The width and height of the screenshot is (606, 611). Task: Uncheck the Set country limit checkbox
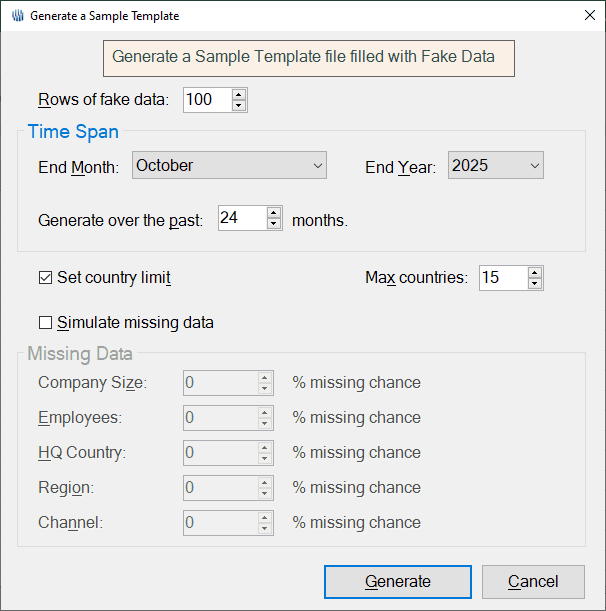45,278
